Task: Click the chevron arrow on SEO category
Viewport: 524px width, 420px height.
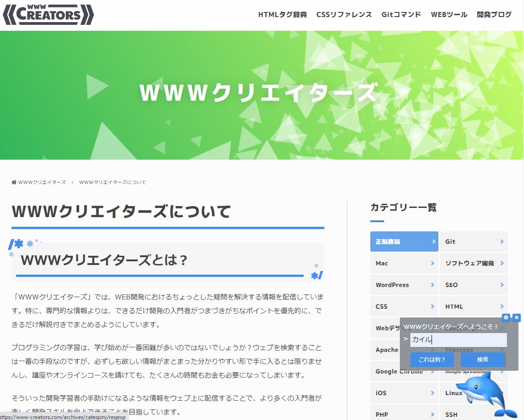Action: (x=502, y=285)
